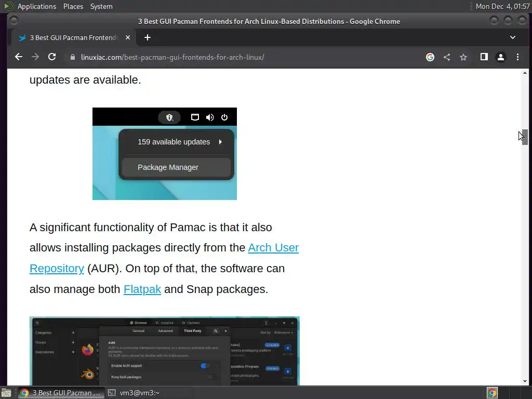This screenshot has height=399, width=532.
Task: View site security lock info
Action: coord(72,57)
